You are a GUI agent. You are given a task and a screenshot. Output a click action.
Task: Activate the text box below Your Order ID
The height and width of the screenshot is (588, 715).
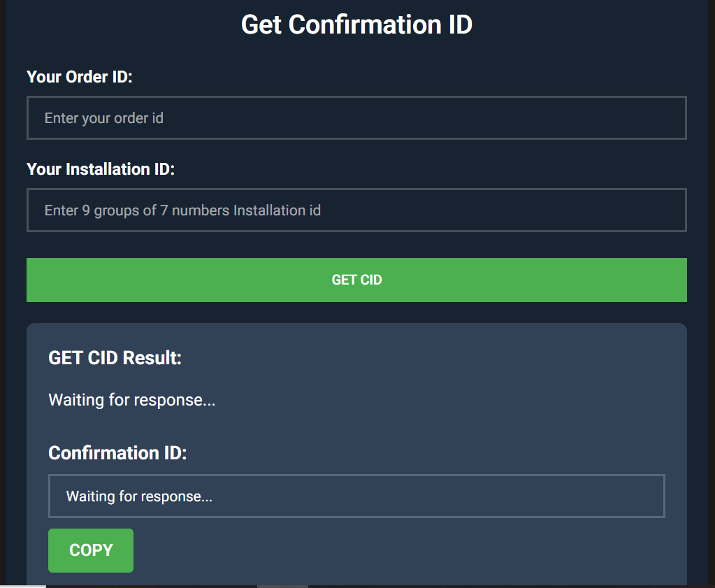pyautogui.click(x=356, y=118)
